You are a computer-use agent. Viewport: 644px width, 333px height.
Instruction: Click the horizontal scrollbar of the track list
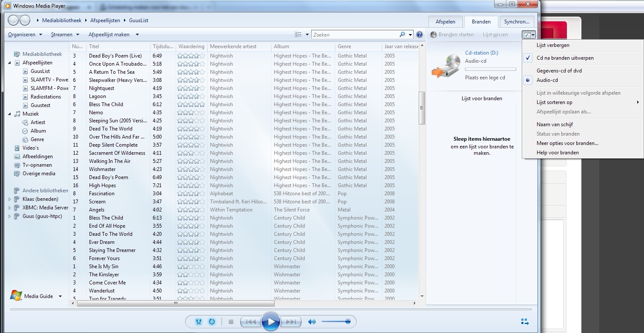click(x=176, y=304)
